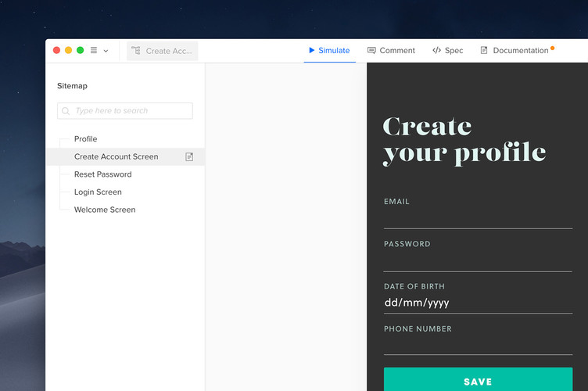Click the Spec code brackets icon

point(436,50)
